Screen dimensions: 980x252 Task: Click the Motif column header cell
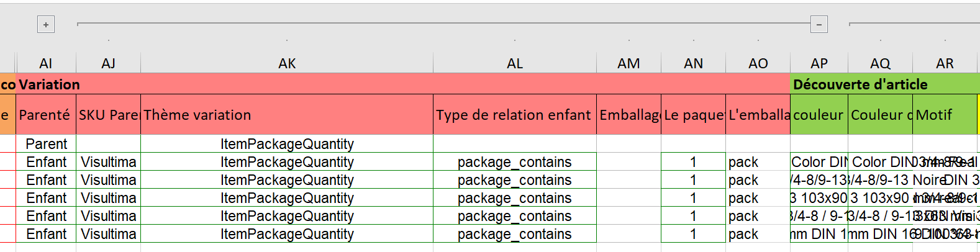pos(945,115)
